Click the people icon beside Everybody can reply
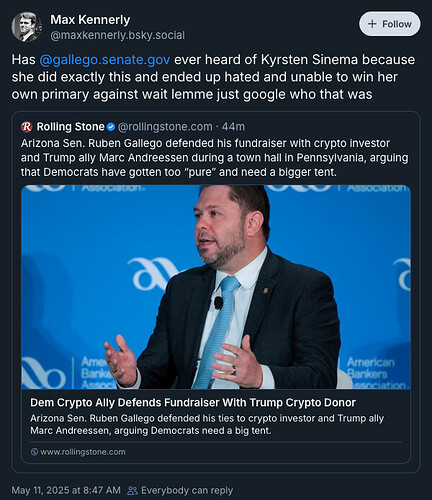 [132, 490]
